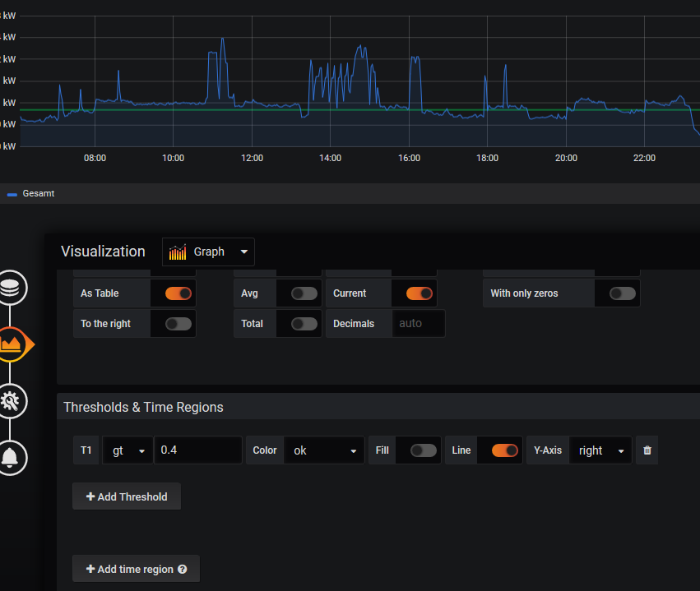This screenshot has height=591, width=700.
Task: Click the Decimals auto input field
Action: tap(419, 323)
